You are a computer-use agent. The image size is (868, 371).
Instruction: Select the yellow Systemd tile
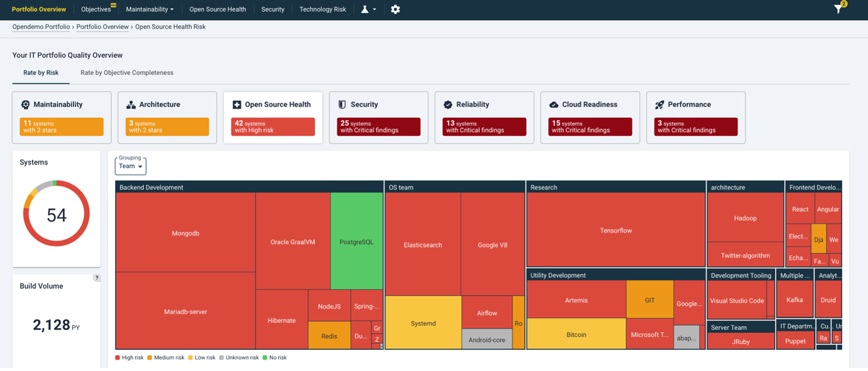click(x=423, y=323)
